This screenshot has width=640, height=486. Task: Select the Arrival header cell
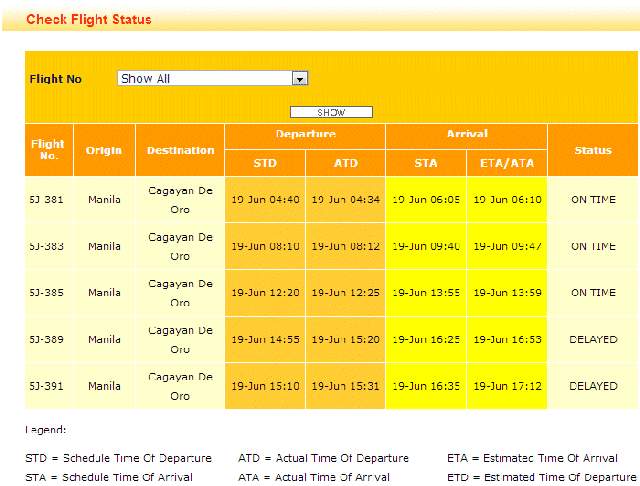click(466, 134)
